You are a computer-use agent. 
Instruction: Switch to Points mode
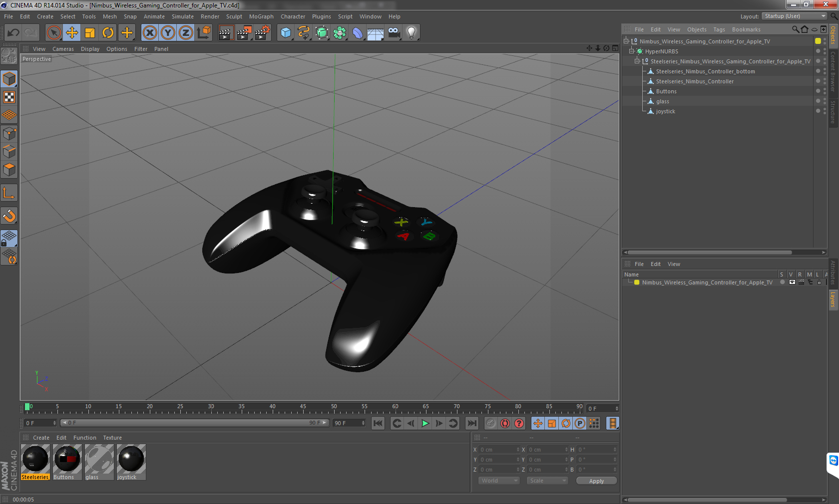[x=9, y=133]
